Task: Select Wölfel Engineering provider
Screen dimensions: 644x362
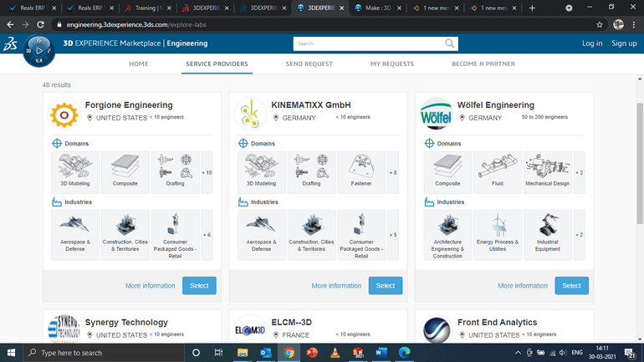Action: point(571,286)
